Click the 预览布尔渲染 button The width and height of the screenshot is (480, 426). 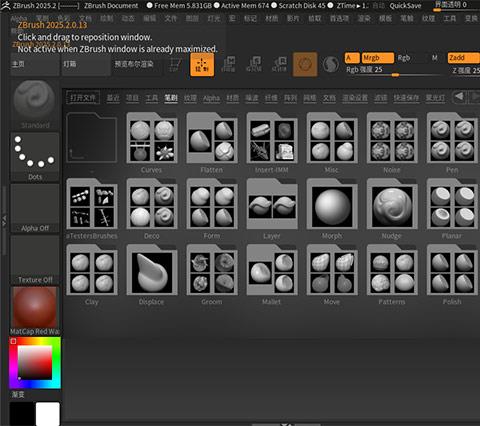[137, 65]
